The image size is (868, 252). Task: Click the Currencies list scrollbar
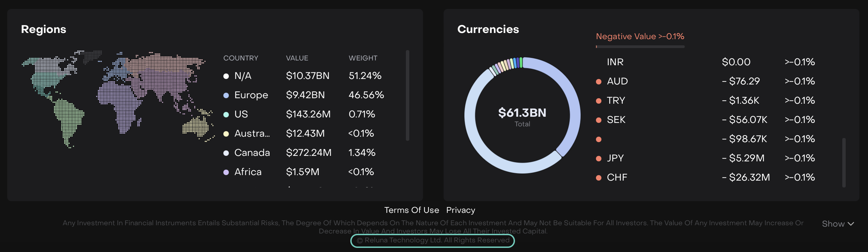click(844, 162)
